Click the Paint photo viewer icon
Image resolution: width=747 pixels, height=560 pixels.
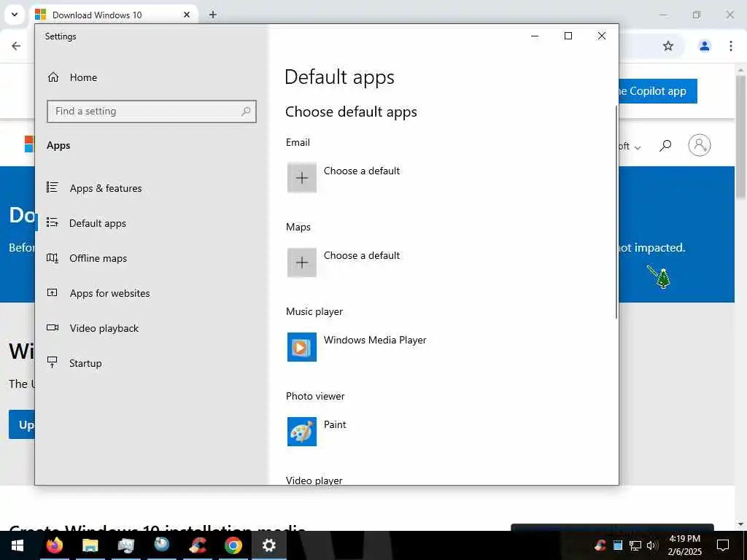(x=302, y=432)
